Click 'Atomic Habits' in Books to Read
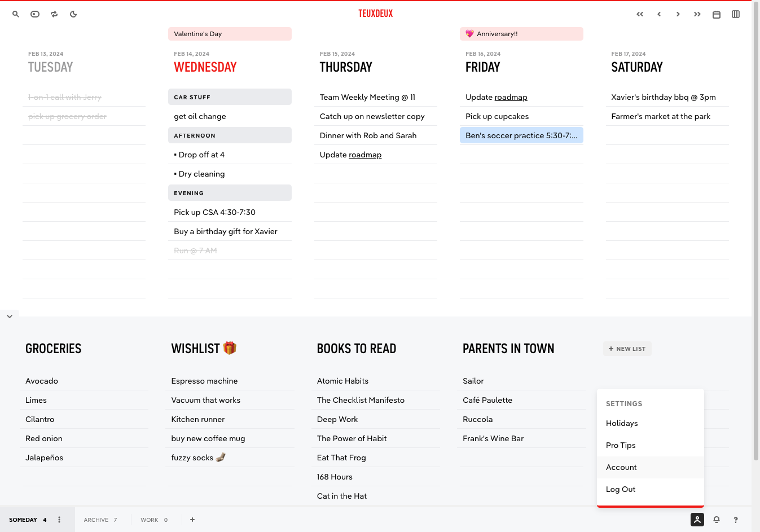Screen dimensions: 760x532 click(x=377, y=381)
